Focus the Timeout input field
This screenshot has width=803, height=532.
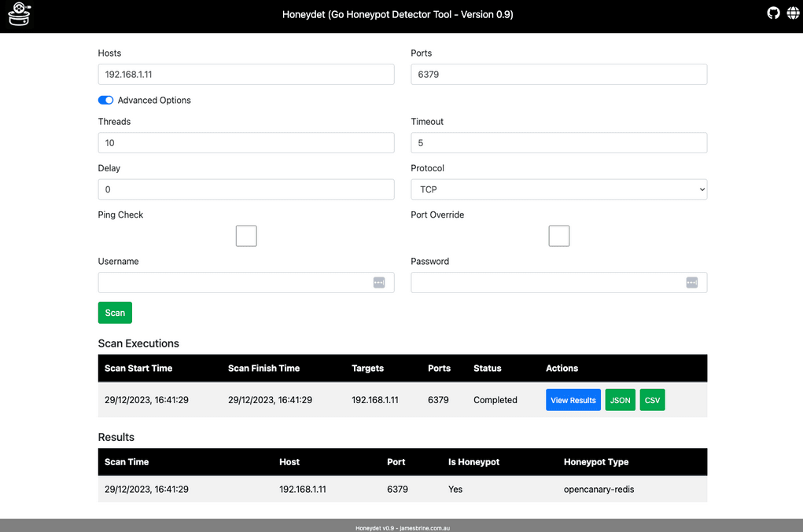558,143
